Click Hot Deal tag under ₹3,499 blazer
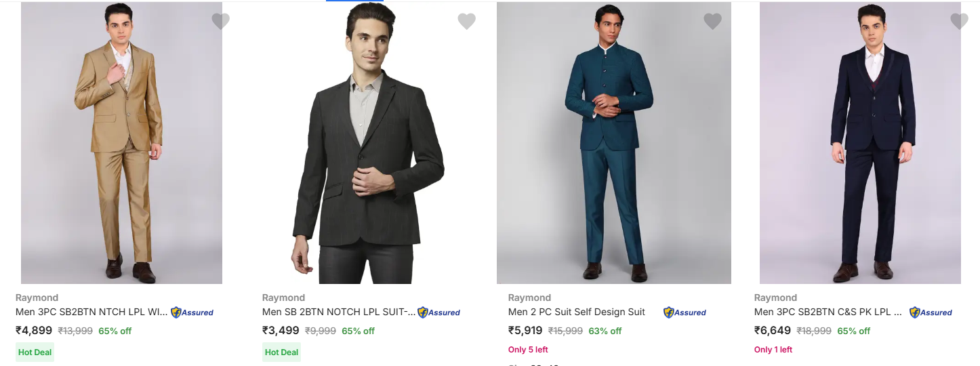 coord(281,352)
